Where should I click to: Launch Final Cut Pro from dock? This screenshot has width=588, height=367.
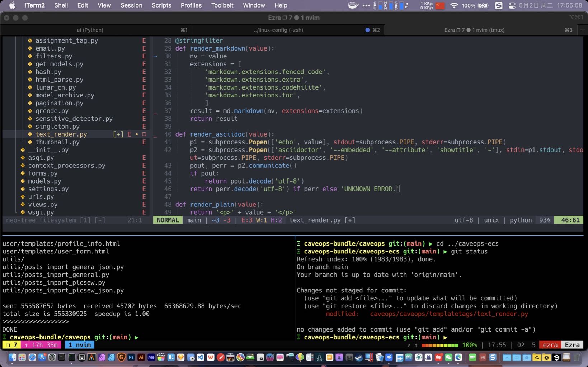pos(161,357)
